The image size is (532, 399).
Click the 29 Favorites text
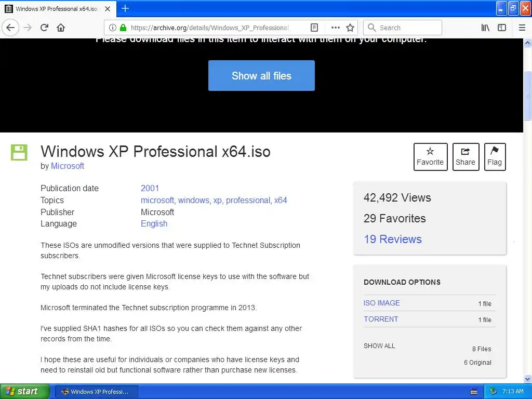click(395, 218)
